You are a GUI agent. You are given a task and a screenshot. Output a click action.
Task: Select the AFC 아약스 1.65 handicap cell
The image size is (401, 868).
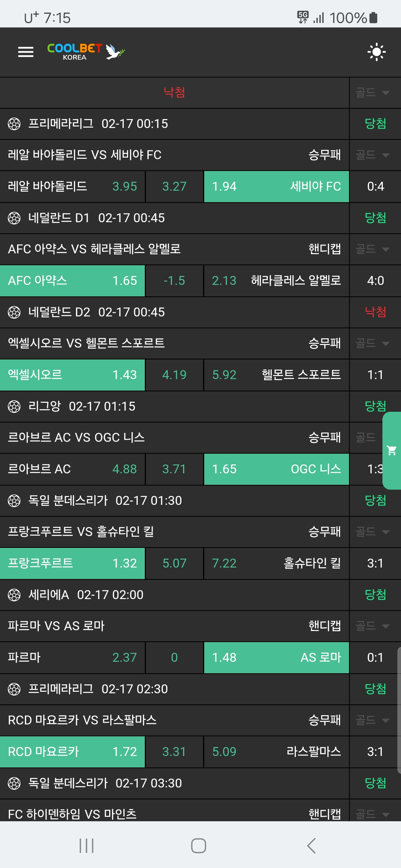coord(72,280)
